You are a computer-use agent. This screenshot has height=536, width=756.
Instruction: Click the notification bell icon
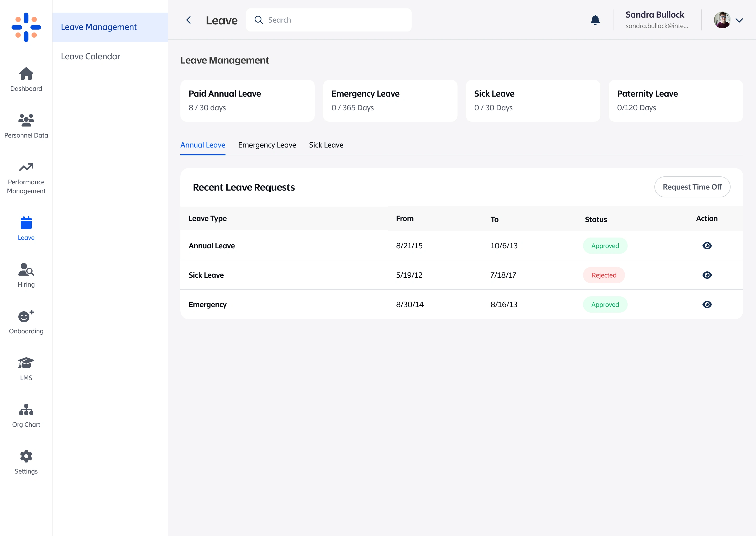[595, 20]
